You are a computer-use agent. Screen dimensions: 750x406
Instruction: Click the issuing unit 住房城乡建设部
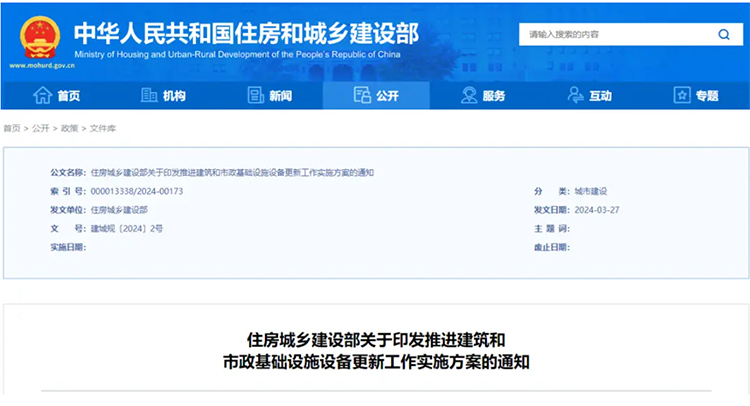119,210
